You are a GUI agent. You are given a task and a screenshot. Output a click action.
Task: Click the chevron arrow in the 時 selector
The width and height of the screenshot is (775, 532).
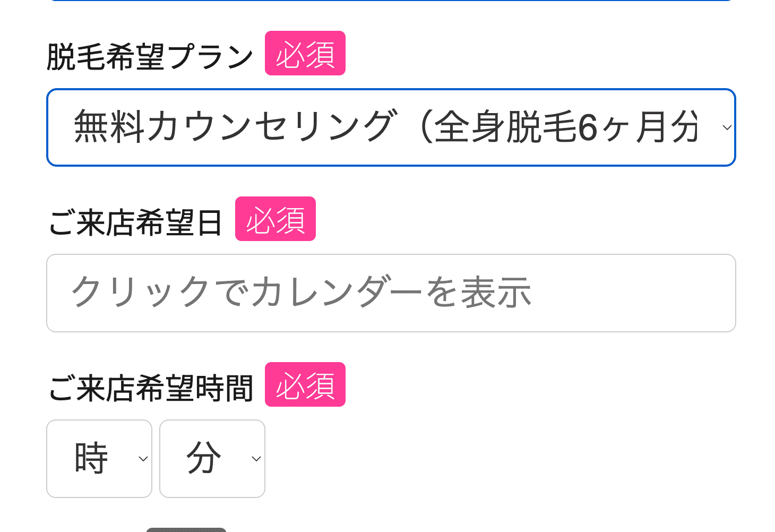pos(143,459)
